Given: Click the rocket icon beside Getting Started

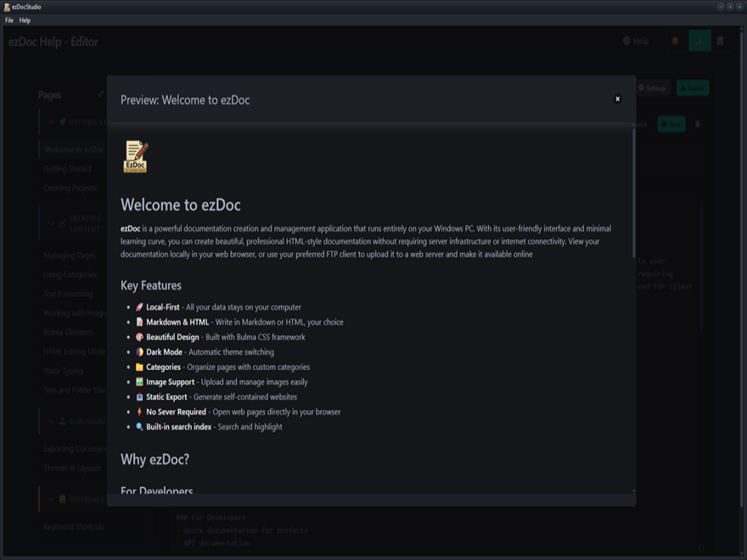Looking at the screenshot, I should [63, 122].
